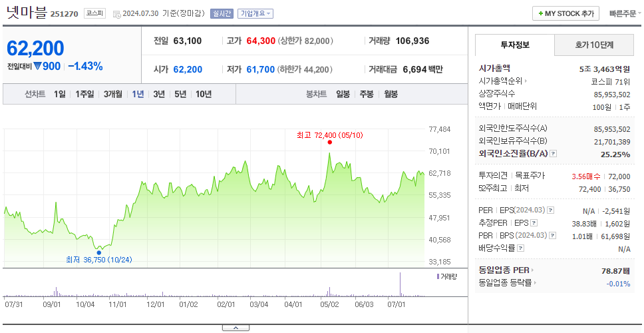Show the 주봉 candlestick chart
The height and width of the screenshot is (333, 644).
click(367, 94)
